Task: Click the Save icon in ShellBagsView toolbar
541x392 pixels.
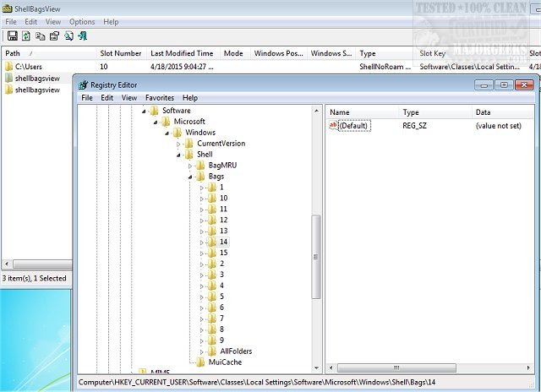Action: tap(13, 35)
